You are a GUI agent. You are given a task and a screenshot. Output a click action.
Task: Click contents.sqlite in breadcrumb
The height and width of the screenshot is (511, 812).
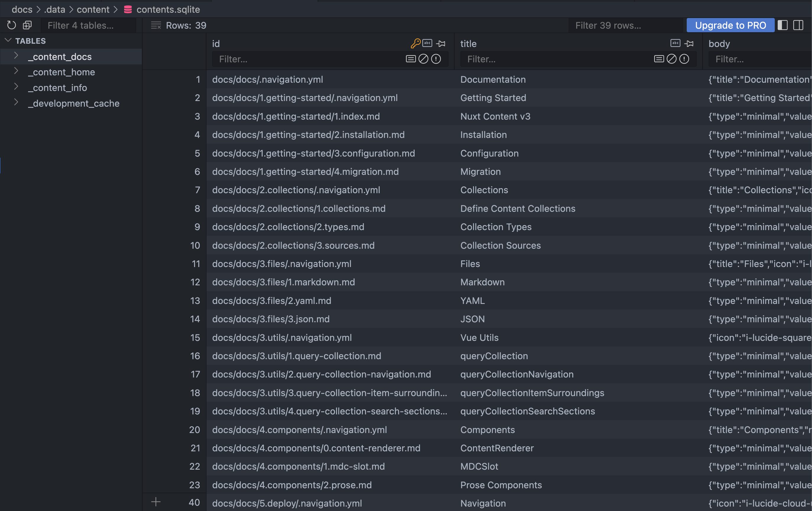(168, 9)
